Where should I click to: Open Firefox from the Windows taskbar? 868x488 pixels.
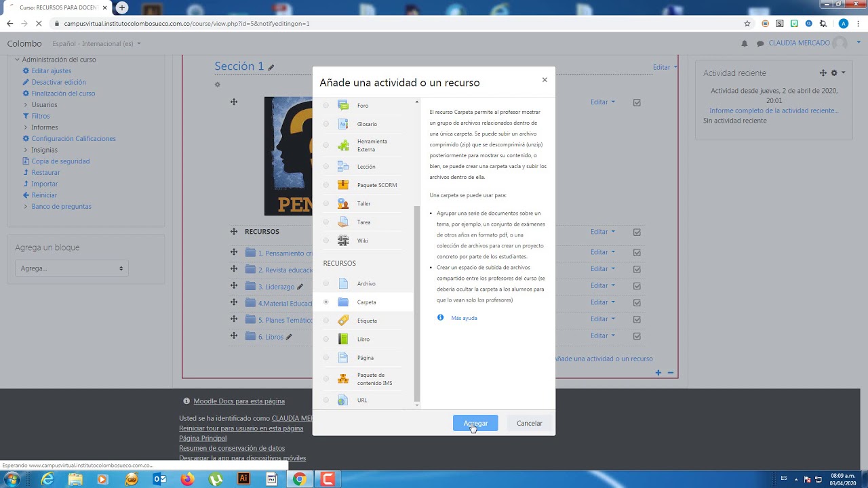pos(188,479)
